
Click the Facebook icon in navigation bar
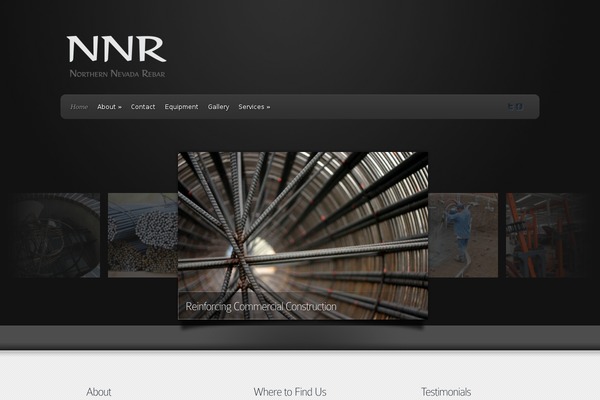(x=519, y=107)
